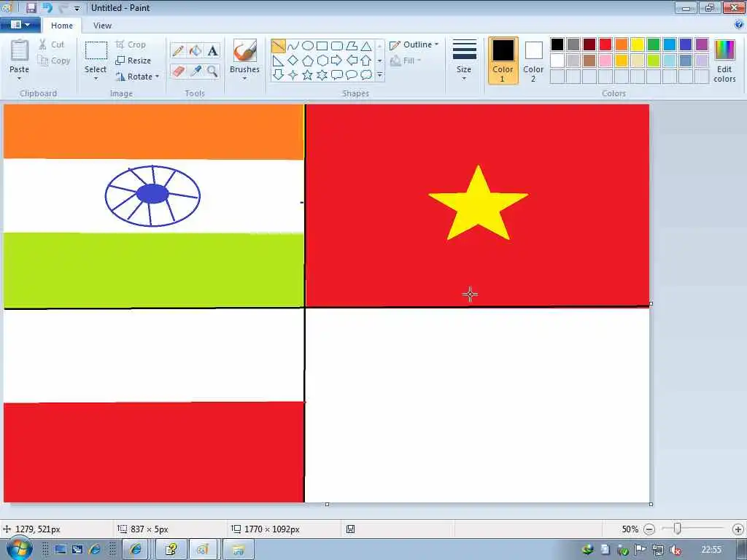Viewport: 747px width, 560px height.
Task: Expand the Paste dropdown arrow
Action: 19,79
